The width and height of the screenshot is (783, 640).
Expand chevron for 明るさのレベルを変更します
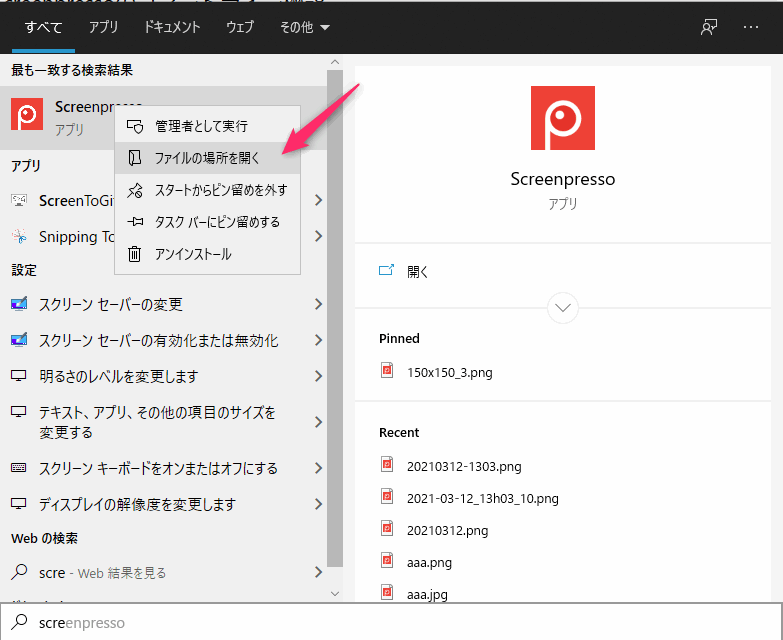coord(319,376)
